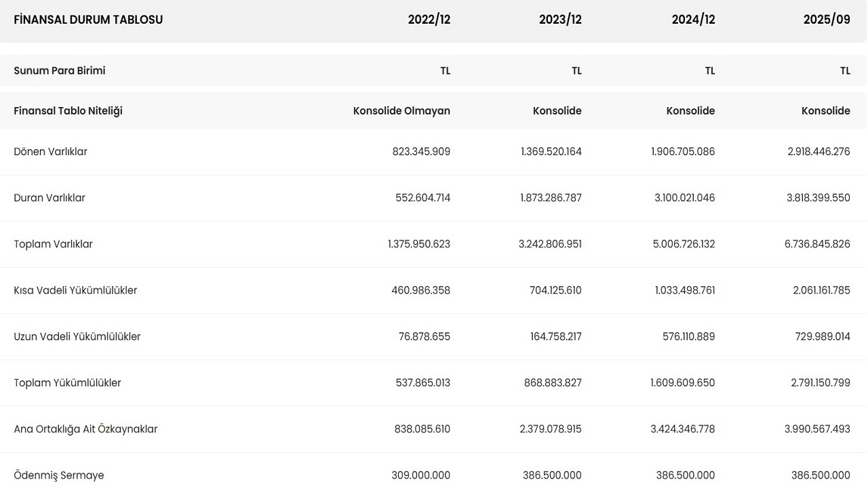The width and height of the screenshot is (868, 488).
Task: Select the Toplam Varlıklar row label
Action: (53, 244)
